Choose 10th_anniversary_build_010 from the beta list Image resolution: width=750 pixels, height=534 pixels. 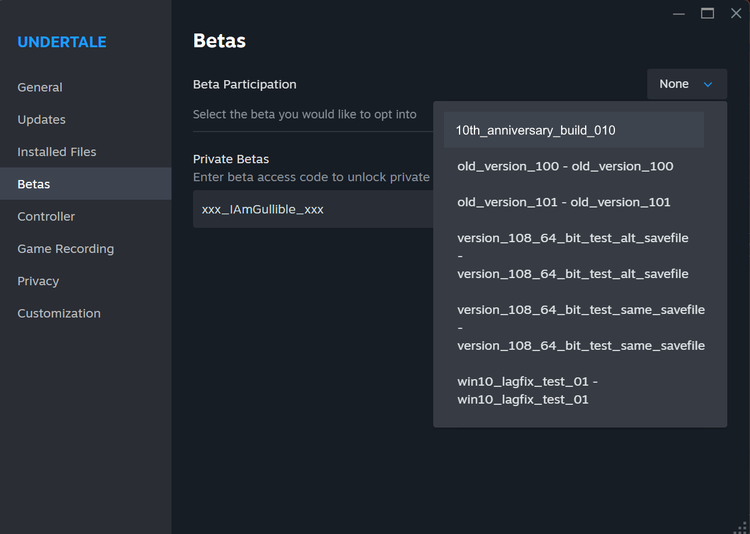574,130
